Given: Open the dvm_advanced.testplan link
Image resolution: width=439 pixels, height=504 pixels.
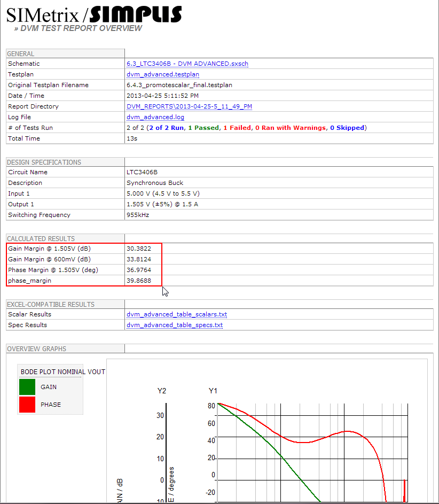Looking at the screenshot, I should tap(163, 74).
